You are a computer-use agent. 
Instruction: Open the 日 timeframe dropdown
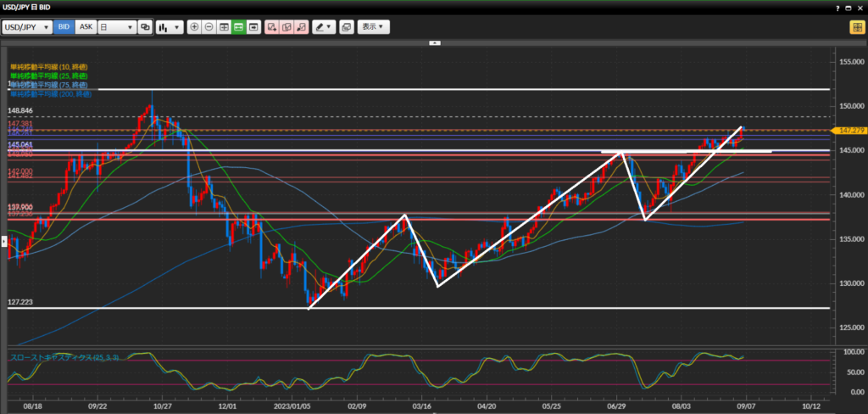(x=117, y=27)
